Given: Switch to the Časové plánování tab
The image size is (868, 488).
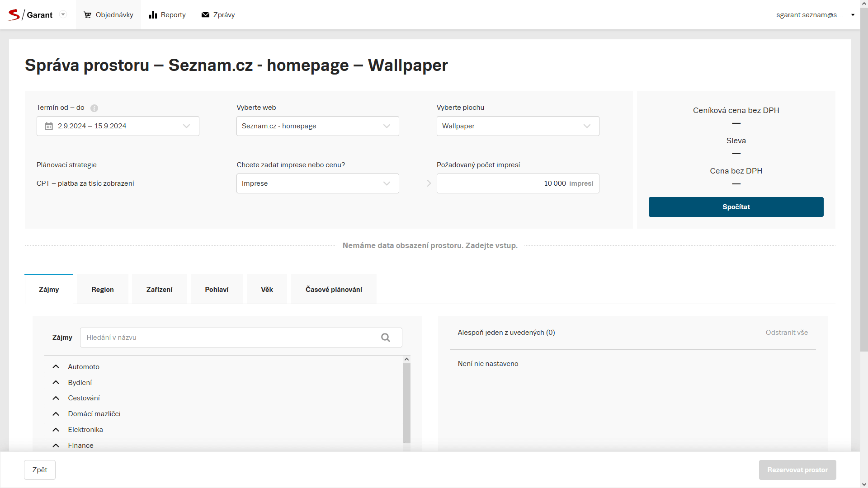Looking at the screenshot, I should point(334,290).
